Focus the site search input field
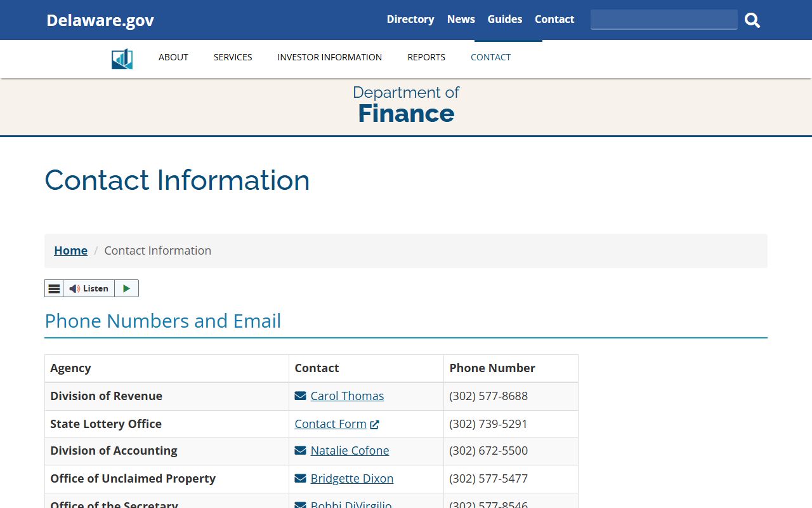Image resolution: width=812 pixels, height=508 pixels. (664, 20)
